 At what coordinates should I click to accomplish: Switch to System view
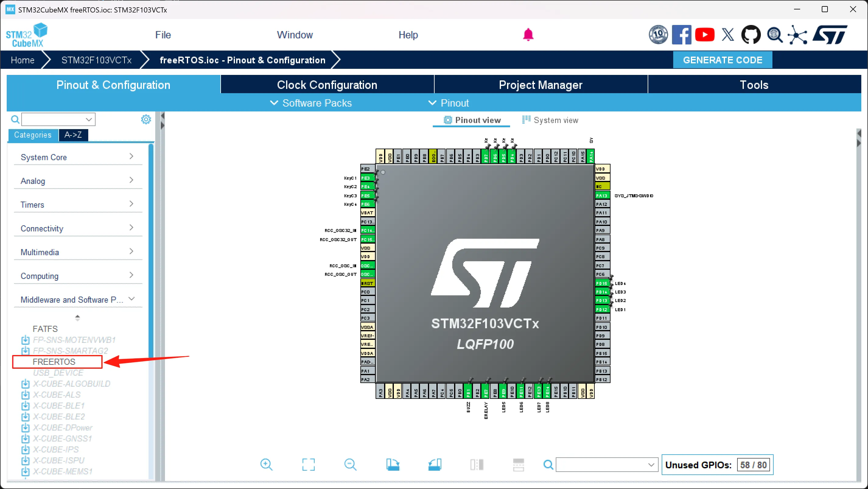coord(550,120)
